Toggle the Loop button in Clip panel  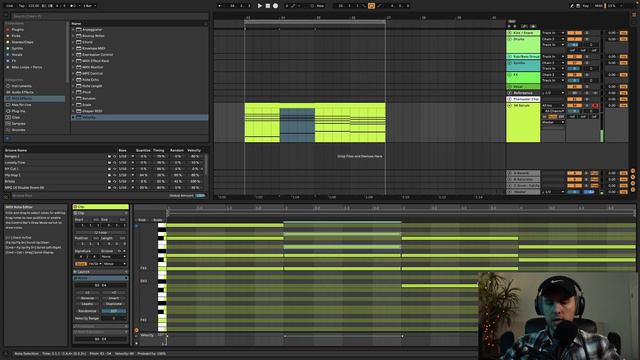101,232
